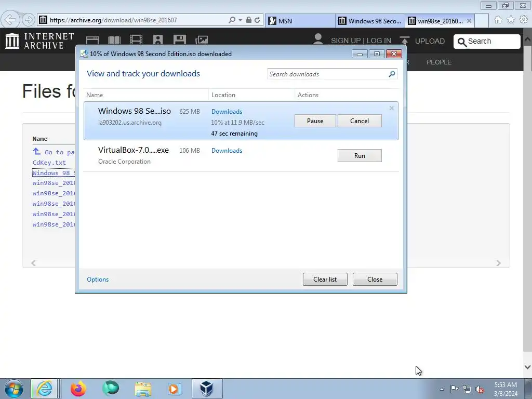Select the VirtualBox-7.0.....exe download row
The height and width of the screenshot is (399, 532).
[241, 155]
